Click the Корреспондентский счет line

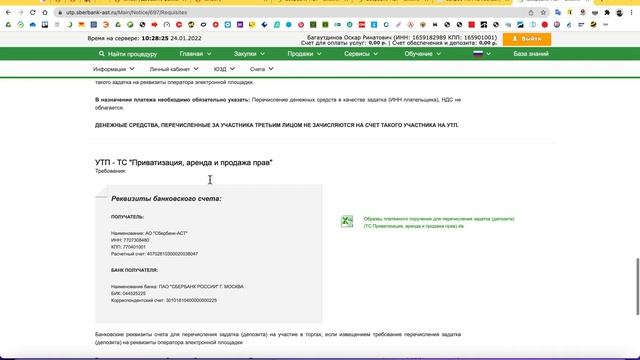(164, 300)
